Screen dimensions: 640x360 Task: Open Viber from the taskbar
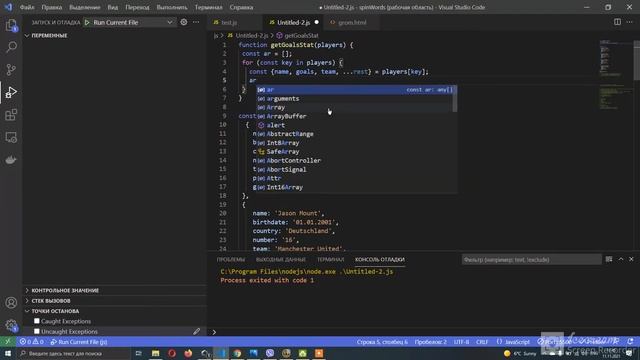[270, 353]
